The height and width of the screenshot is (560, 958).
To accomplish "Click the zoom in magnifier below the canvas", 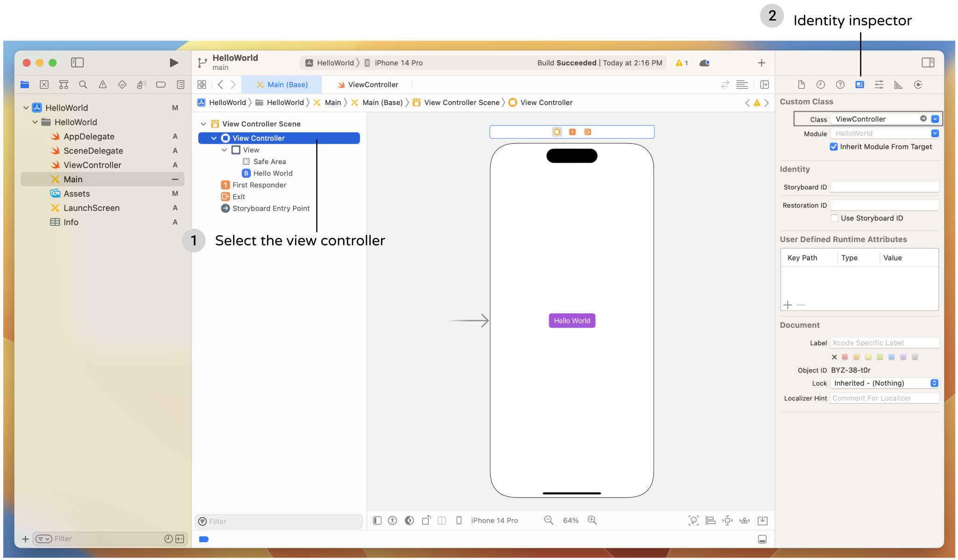I will point(592,520).
